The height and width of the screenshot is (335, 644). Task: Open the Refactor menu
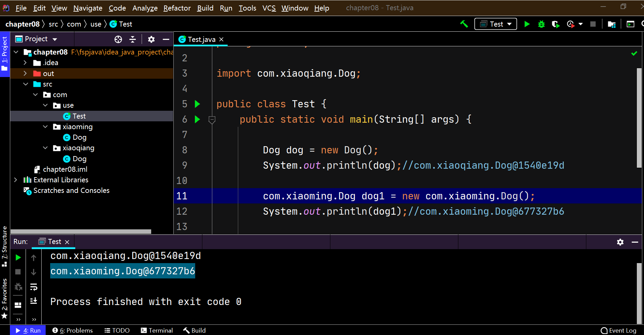177,8
